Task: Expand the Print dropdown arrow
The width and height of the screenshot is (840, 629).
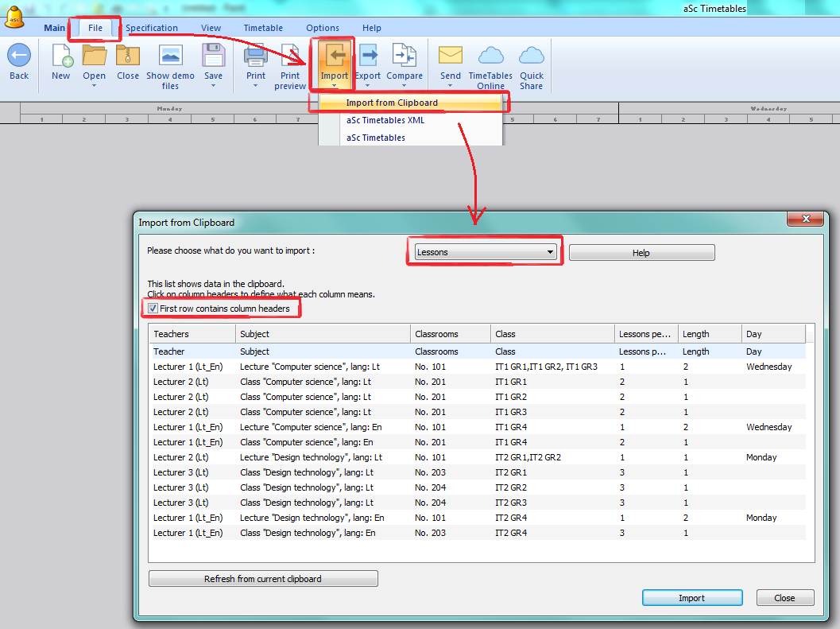Action: (x=256, y=86)
